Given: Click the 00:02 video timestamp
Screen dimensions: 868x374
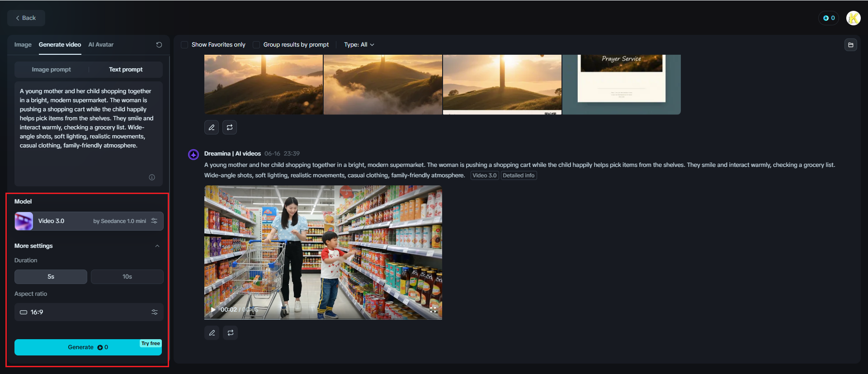Looking at the screenshot, I should click(229, 310).
